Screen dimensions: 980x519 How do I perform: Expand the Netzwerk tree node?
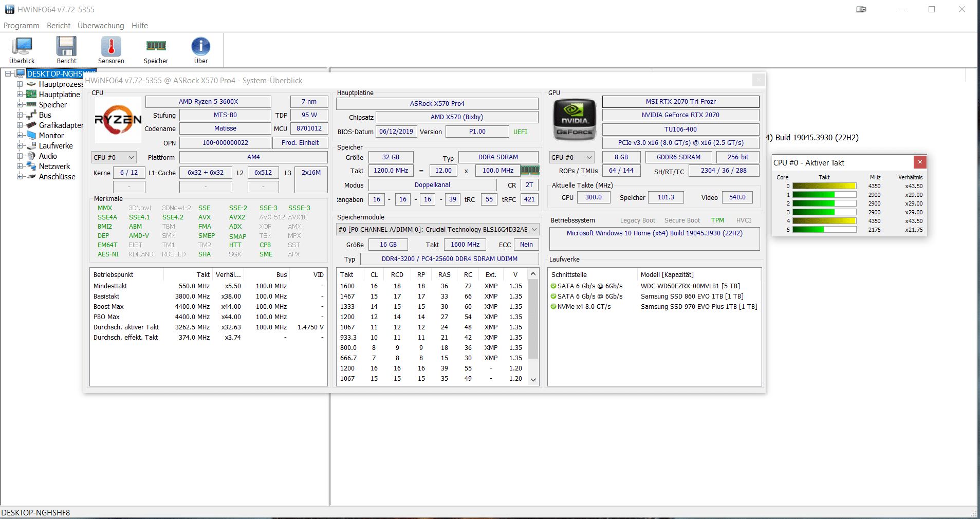pos(20,166)
